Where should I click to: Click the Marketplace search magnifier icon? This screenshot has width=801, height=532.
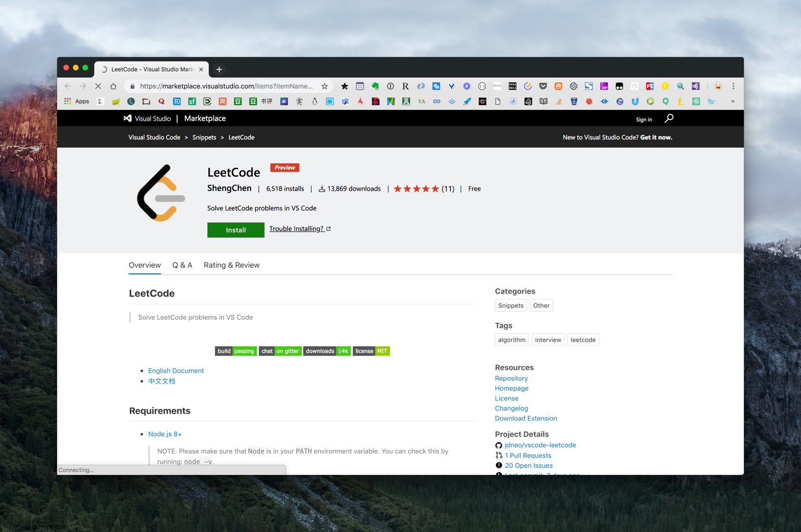click(x=669, y=118)
